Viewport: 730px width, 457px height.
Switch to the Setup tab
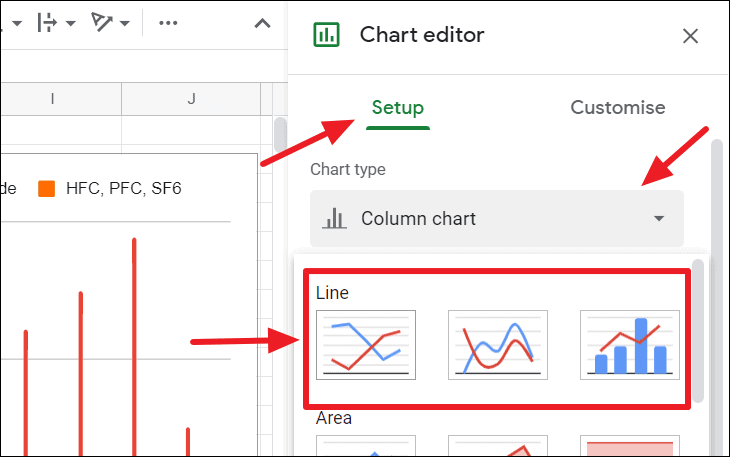pos(398,108)
